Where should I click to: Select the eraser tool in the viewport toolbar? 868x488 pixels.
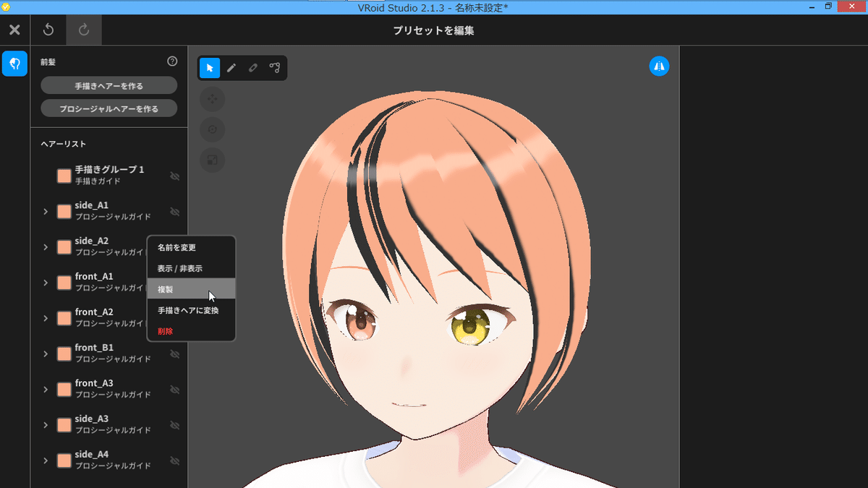[253, 67]
